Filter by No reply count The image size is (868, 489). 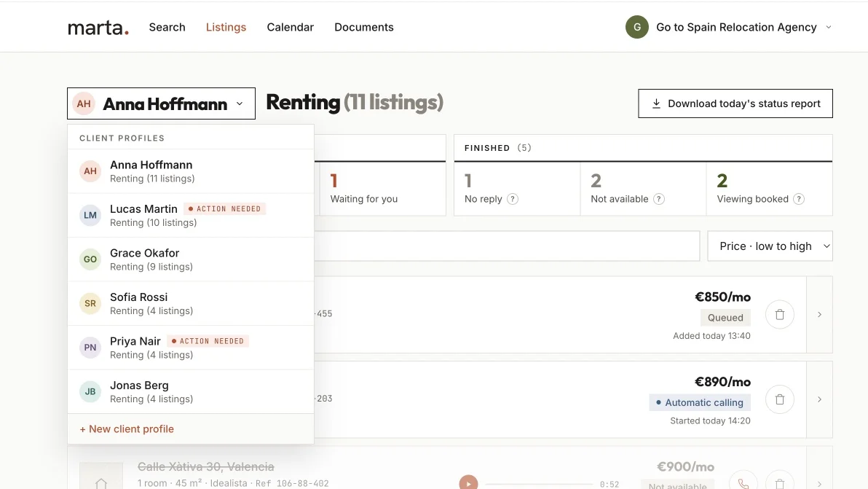[x=517, y=189]
